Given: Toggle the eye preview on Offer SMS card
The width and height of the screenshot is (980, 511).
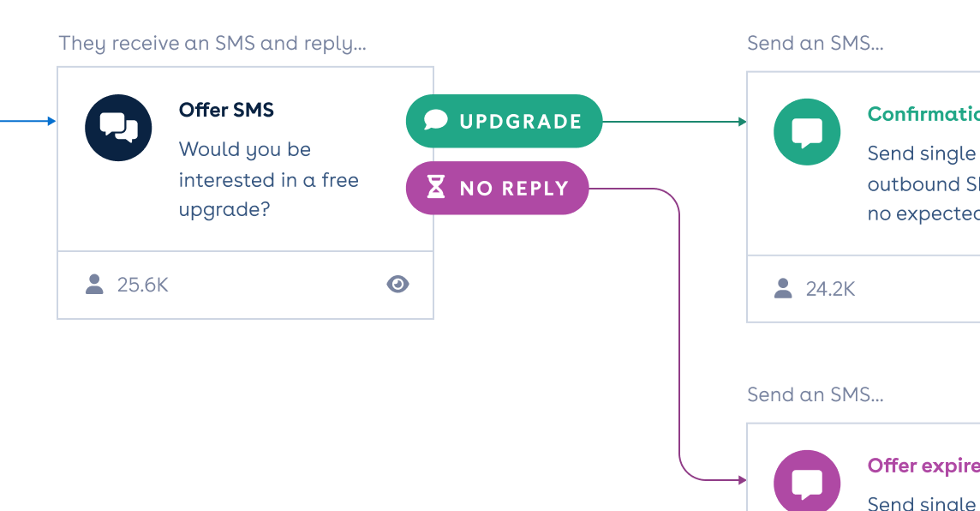Looking at the screenshot, I should point(397,284).
